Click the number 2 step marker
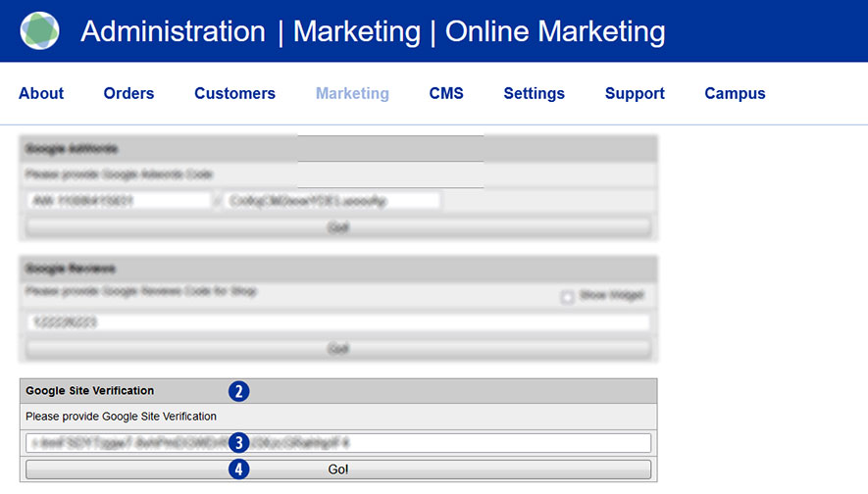The width and height of the screenshot is (868, 494). (x=238, y=391)
